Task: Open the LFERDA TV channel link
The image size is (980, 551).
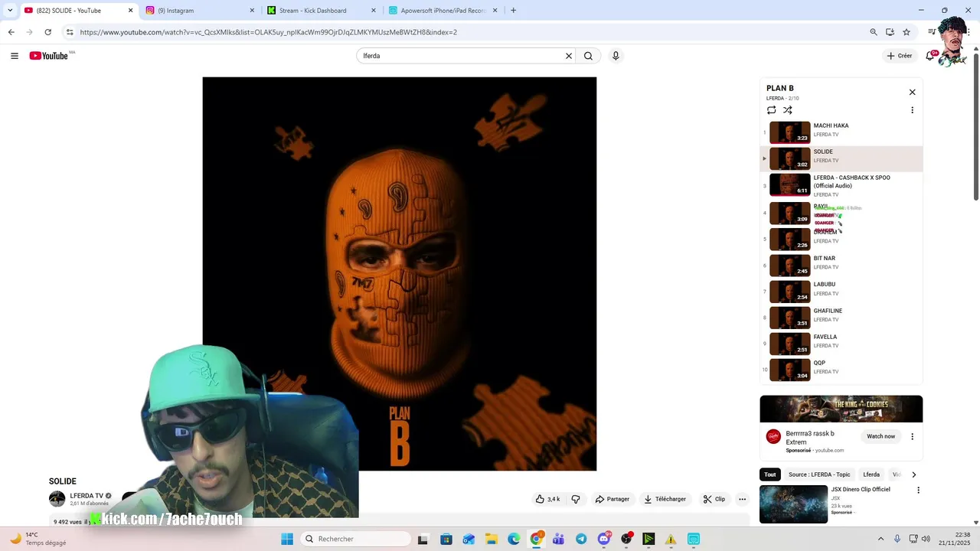Action: point(87,496)
